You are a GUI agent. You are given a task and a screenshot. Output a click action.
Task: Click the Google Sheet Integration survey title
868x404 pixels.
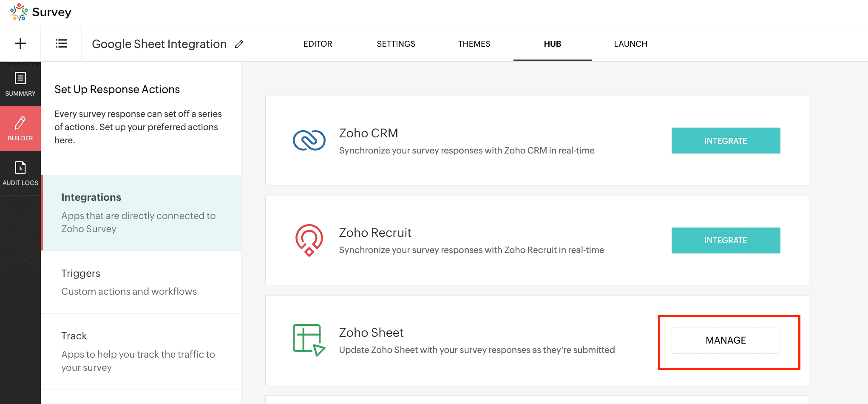pos(159,44)
